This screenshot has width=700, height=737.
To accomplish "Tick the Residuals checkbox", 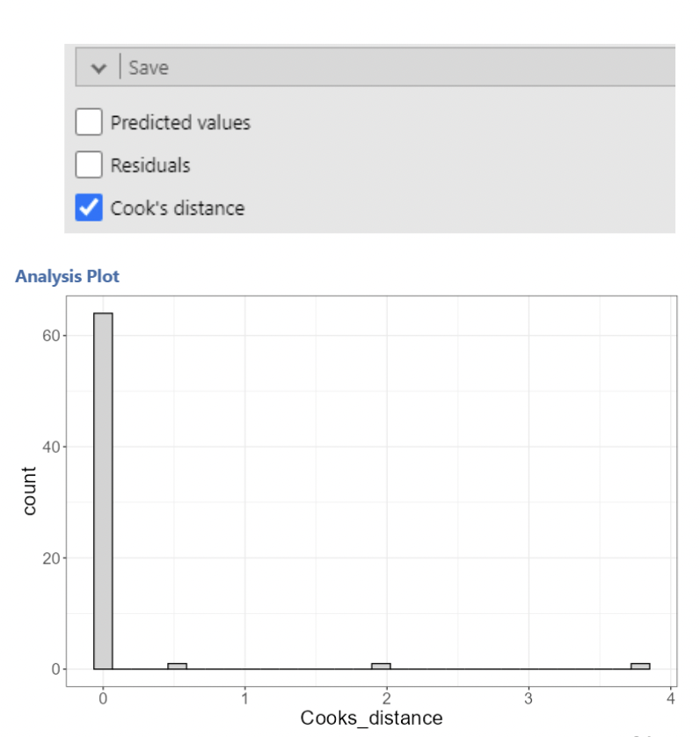I will pyautogui.click(x=88, y=164).
